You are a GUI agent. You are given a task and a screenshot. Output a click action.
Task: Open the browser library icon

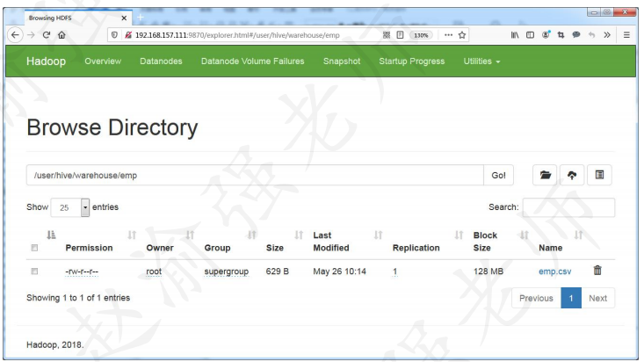515,35
